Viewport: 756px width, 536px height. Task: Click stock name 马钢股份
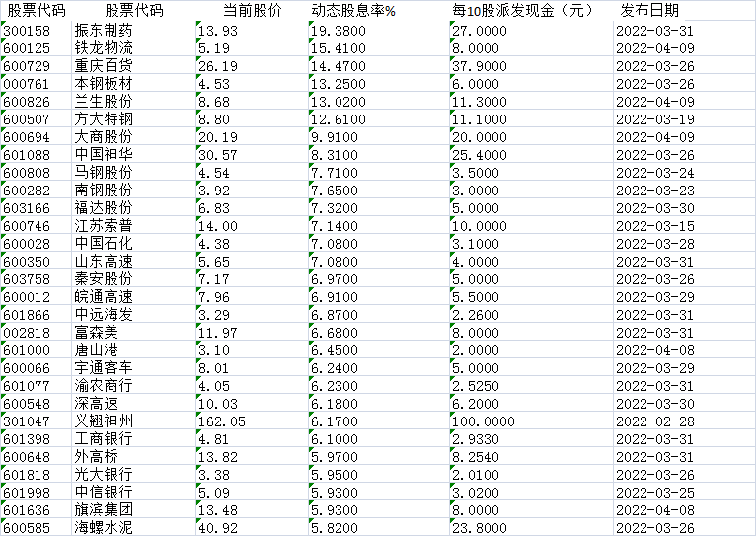(104, 173)
